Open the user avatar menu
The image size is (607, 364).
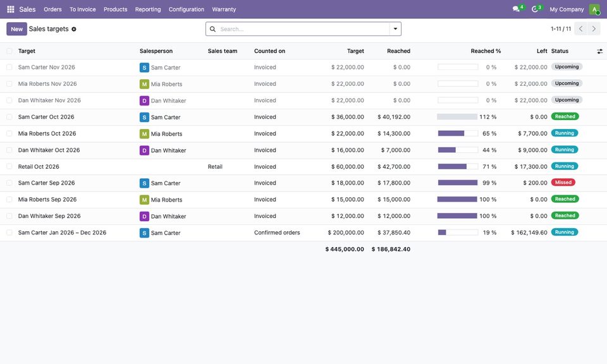coord(594,9)
